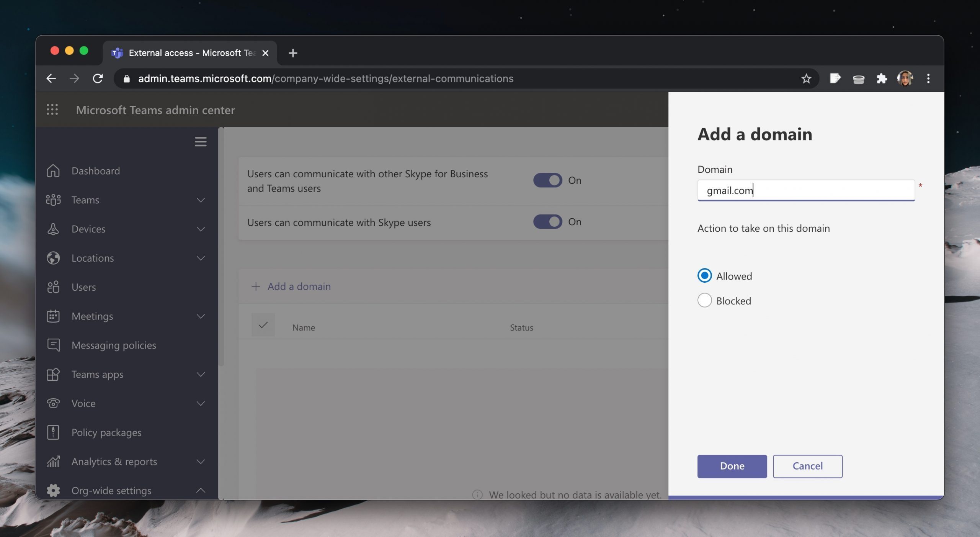The height and width of the screenshot is (537, 980).
Task: Bookmark page with star icon
Action: pyautogui.click(x=806, y=79)
